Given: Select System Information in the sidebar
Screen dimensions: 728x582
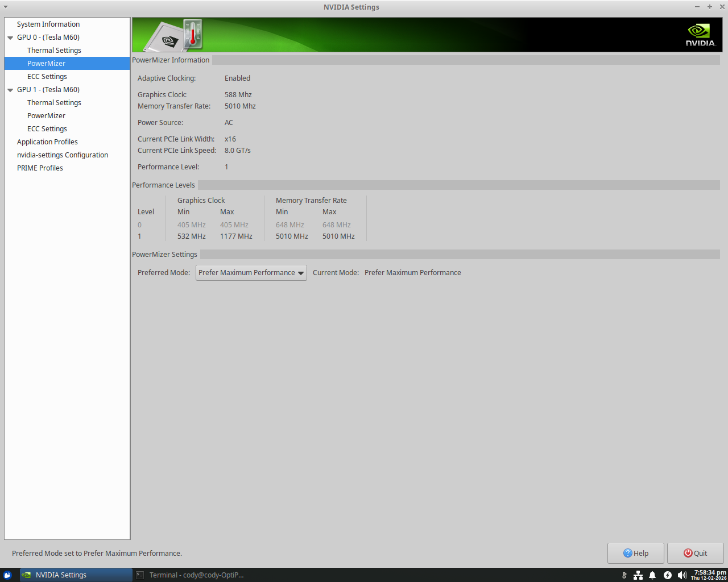Looking at the screenshot, I should pyautogui.click(x=48, y=24).
